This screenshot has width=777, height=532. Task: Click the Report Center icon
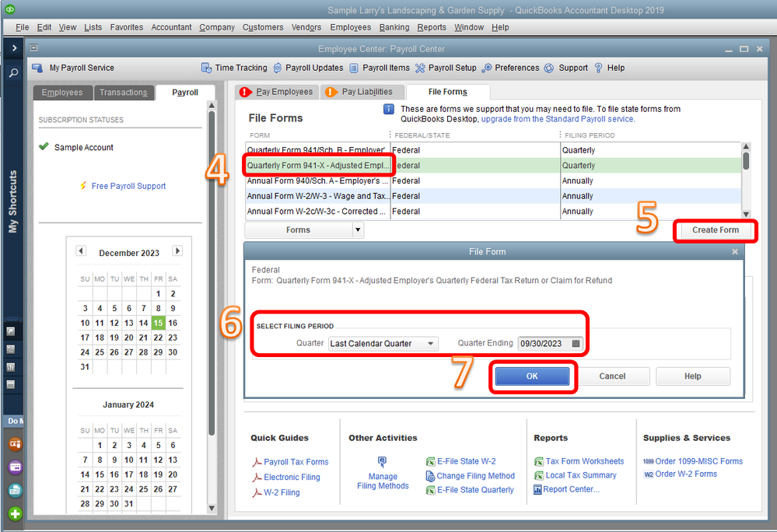coord(537,489)
